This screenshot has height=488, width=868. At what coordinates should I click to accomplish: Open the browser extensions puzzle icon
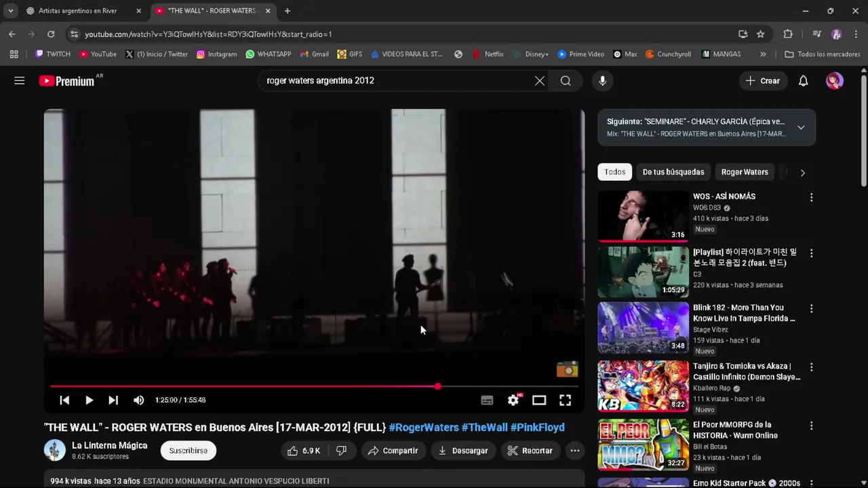[788, 34]
